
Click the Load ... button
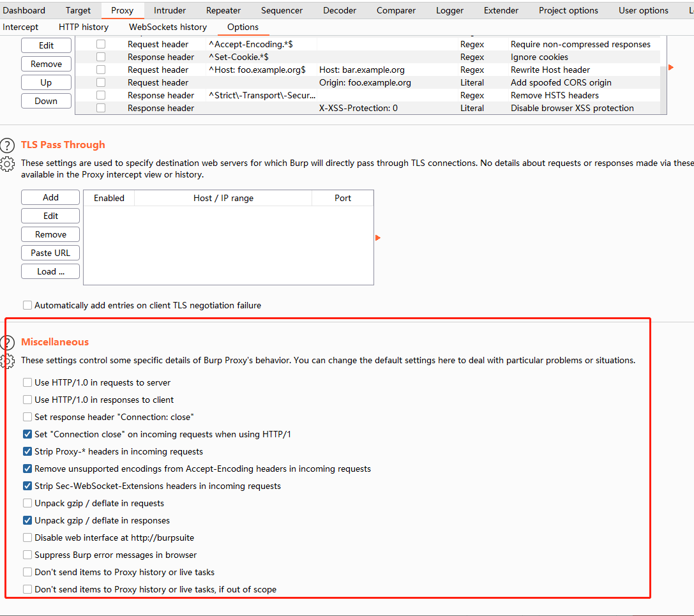coord(50,271)
